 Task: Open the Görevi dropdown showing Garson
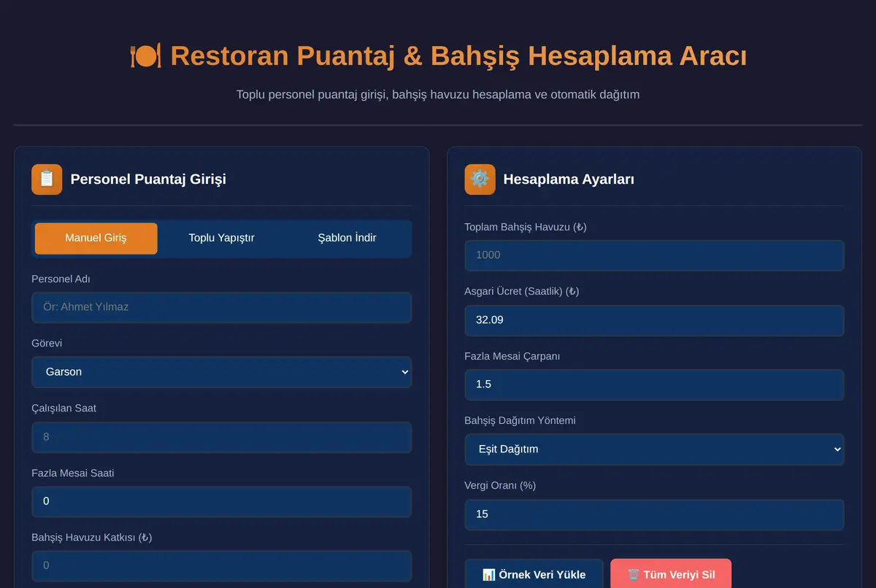pos(221,372)
